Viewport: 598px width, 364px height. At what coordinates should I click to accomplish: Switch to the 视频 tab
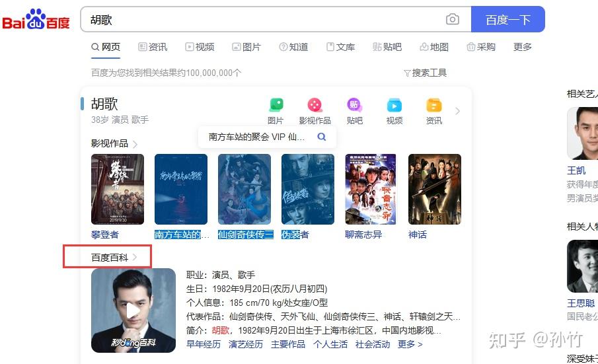[x=200, y=47]
